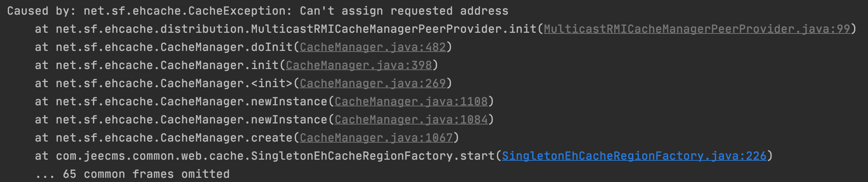Click the SingletonEhCacheRegionFactory.start method text

[x=373, y=156]
